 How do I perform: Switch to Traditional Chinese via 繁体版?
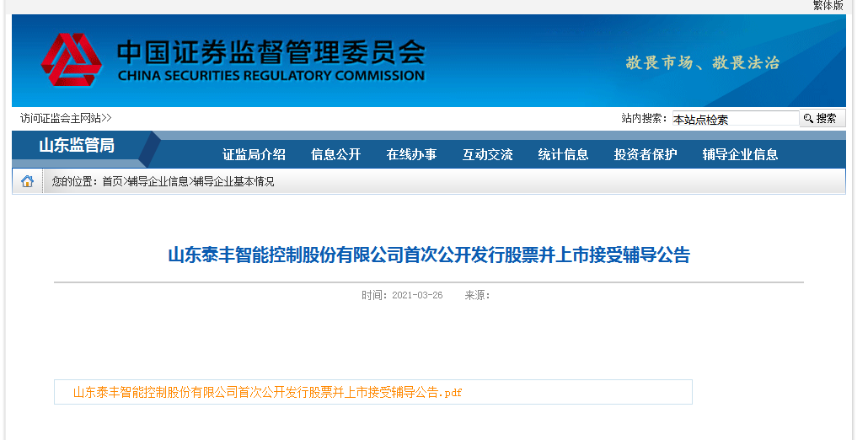(827, 6)
